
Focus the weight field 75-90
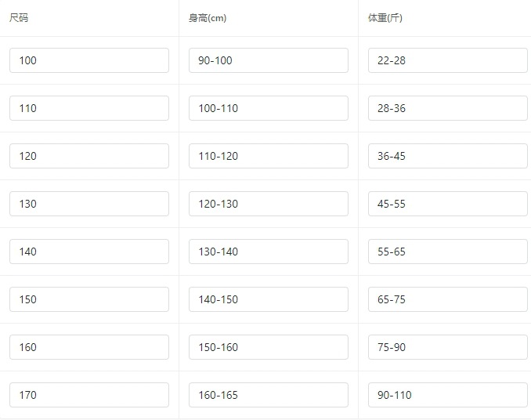click(448, 347)
